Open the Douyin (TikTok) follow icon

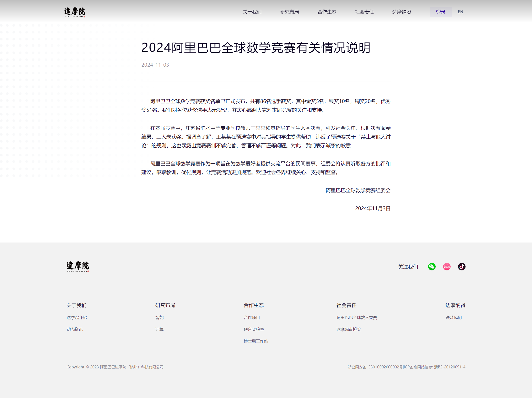coord(462,267)
